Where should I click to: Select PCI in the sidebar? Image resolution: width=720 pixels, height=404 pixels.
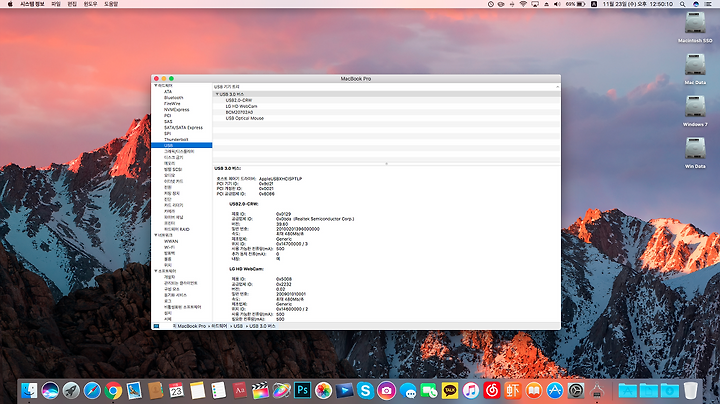coord(168,116)
